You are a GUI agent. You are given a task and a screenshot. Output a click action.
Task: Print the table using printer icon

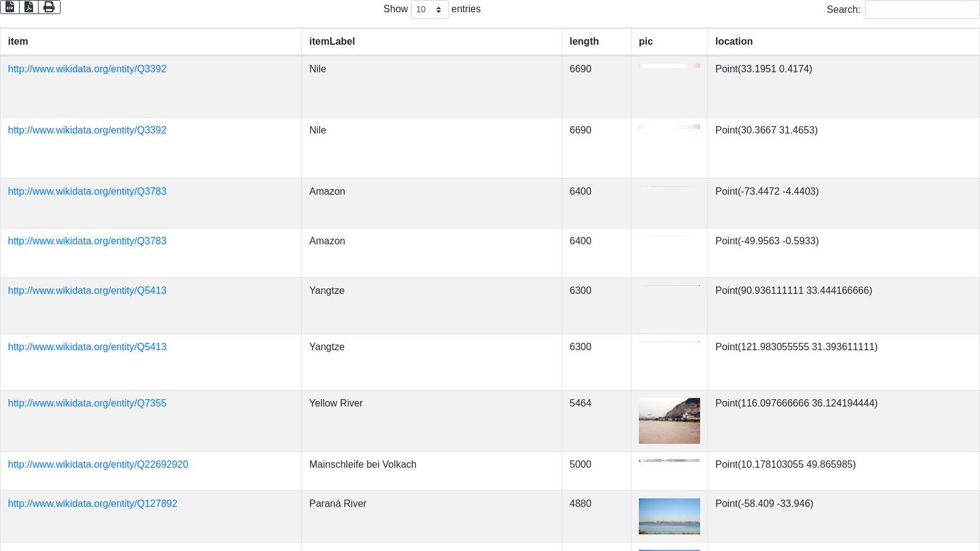49,7
